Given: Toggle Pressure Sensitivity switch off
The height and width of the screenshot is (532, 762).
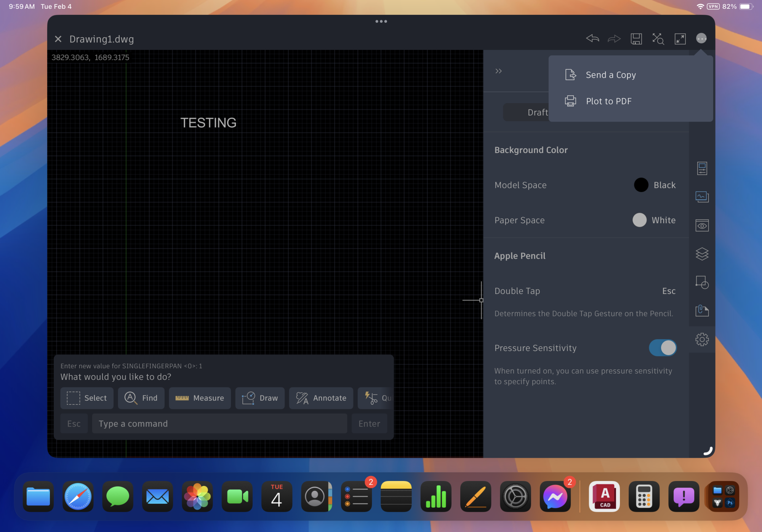Looking at the screenshot, I should tap(663, 348).
